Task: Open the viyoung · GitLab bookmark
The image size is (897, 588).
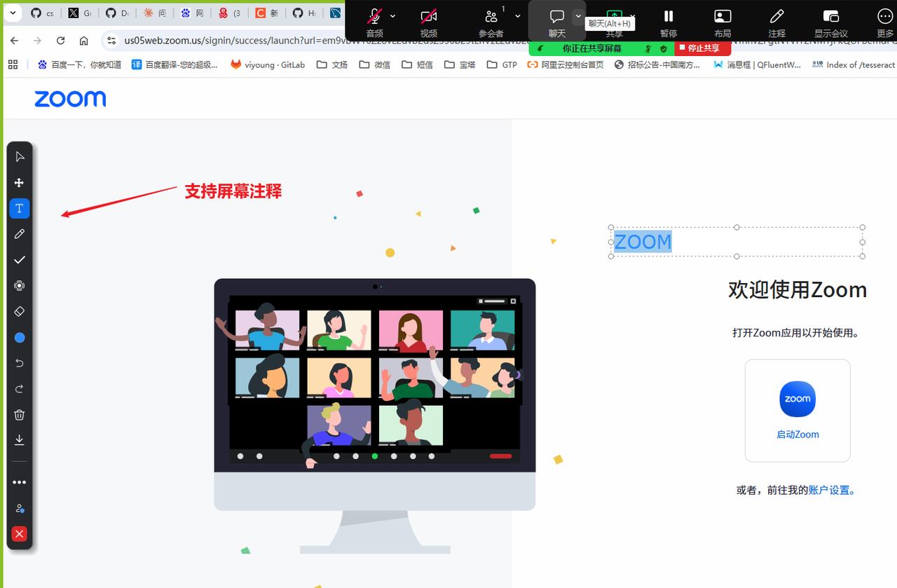Action: [268, 64]
